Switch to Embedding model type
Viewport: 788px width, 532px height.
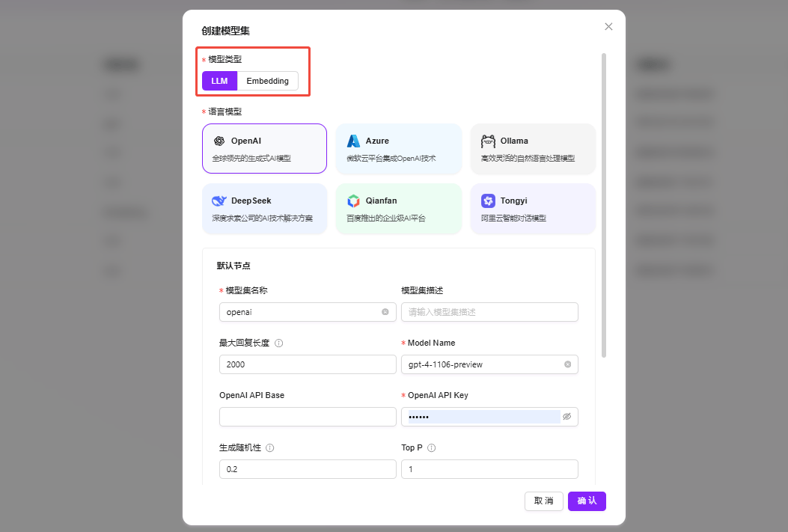tap(267, 81)
